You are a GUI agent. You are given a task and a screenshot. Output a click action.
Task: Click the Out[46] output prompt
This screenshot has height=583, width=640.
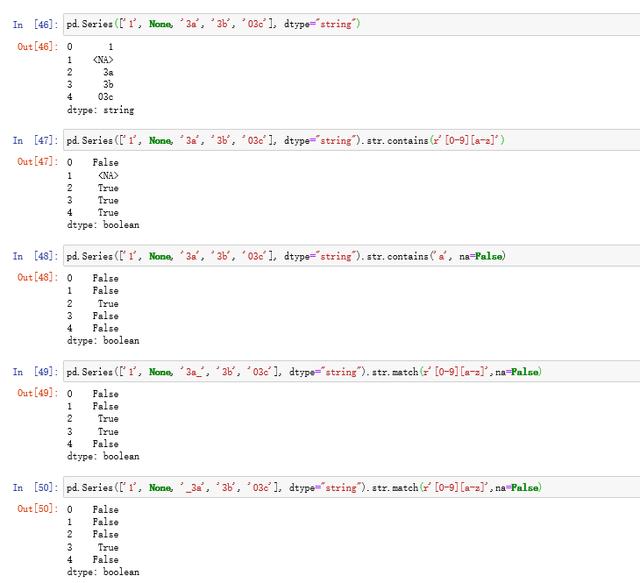click(38, 47)
